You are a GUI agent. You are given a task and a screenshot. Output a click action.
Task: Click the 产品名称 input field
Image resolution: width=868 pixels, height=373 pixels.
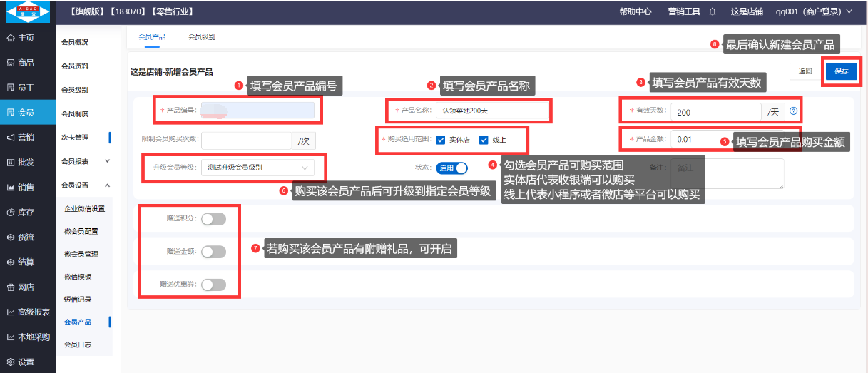[492, 111]
